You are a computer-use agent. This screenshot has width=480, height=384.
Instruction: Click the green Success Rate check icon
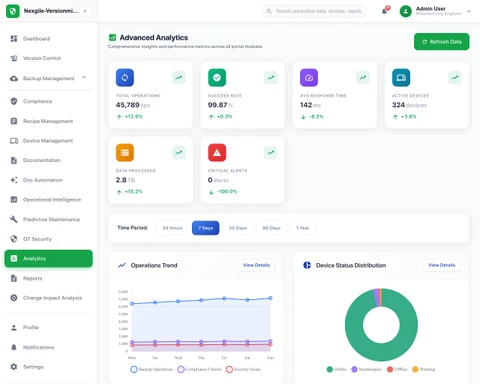tap(217, 78)
